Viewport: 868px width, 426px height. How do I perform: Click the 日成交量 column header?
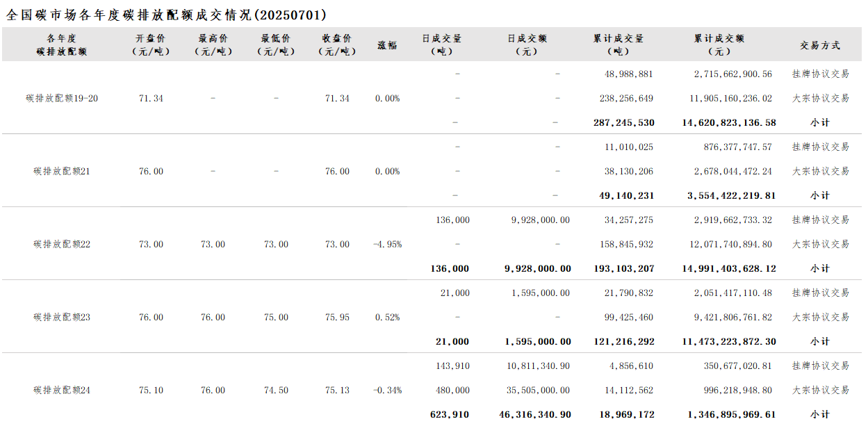(x=441, y=44)
